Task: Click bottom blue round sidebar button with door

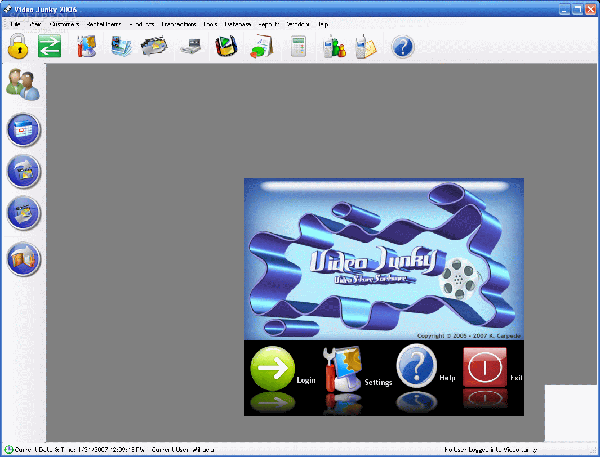Action: tap(23, 259)
